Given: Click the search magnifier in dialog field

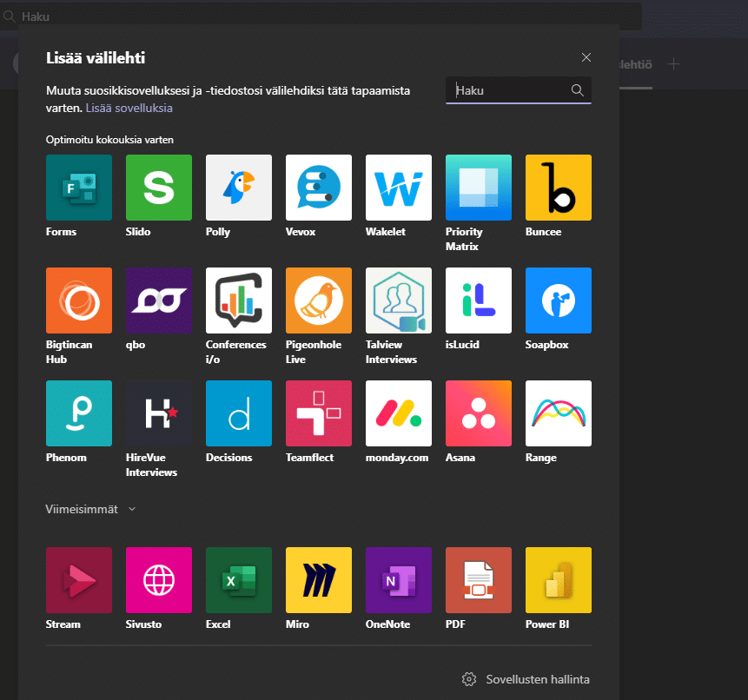Looking at the screenshot, I should pos(577,90).
